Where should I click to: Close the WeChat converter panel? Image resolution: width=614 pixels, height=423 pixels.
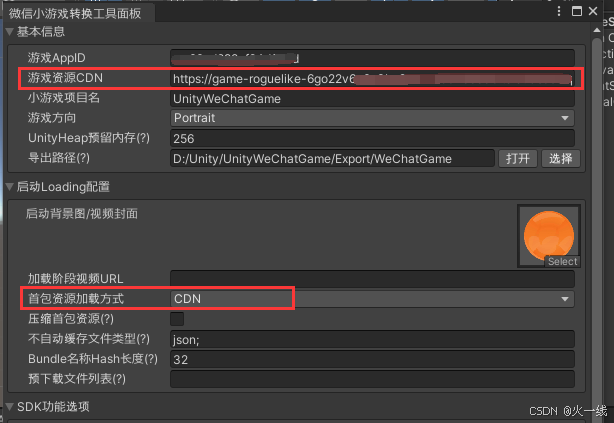[x=593, y=11]
